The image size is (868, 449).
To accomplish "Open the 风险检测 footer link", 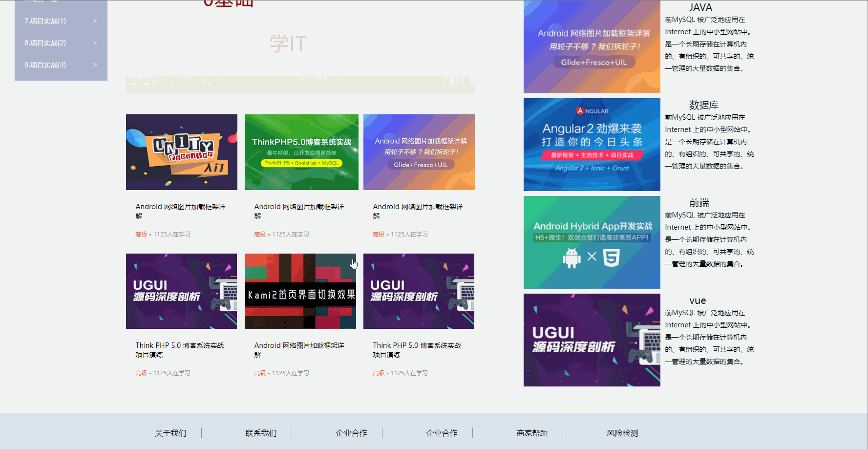I will (622, 433).
